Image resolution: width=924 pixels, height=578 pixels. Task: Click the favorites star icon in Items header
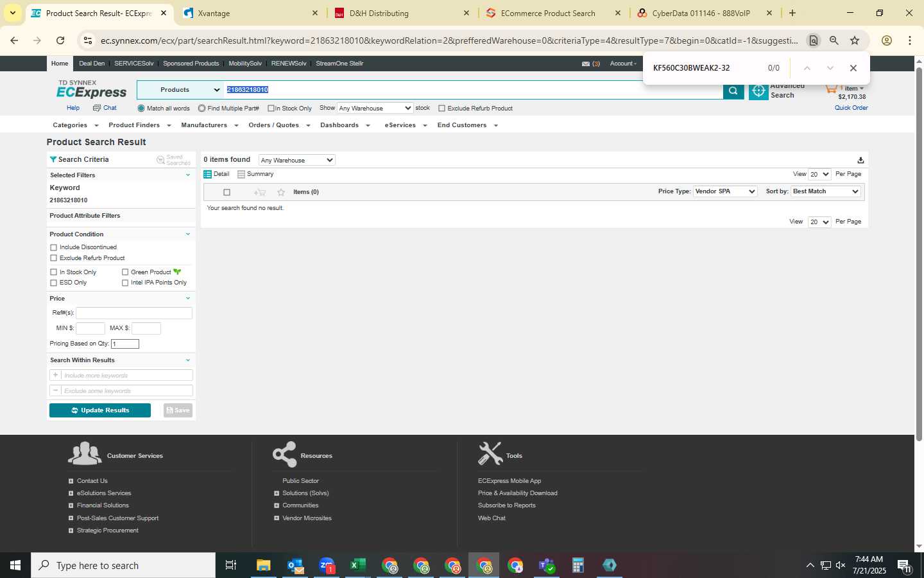[x=281, y=192]
